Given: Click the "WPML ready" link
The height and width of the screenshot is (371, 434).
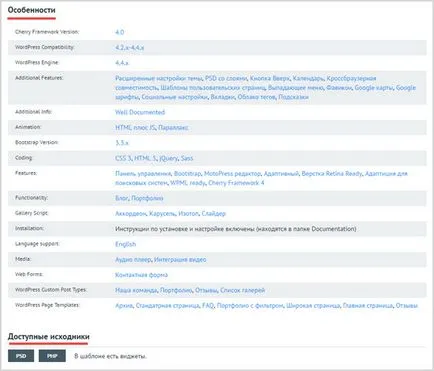Looking at the screenshot, I should 188,183.
